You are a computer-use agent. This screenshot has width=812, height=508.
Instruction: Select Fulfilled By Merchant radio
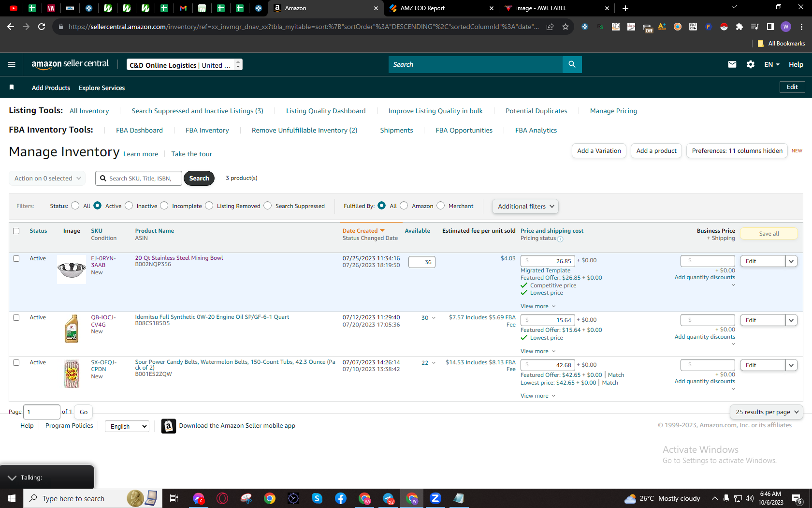click(x=440, y=206)
